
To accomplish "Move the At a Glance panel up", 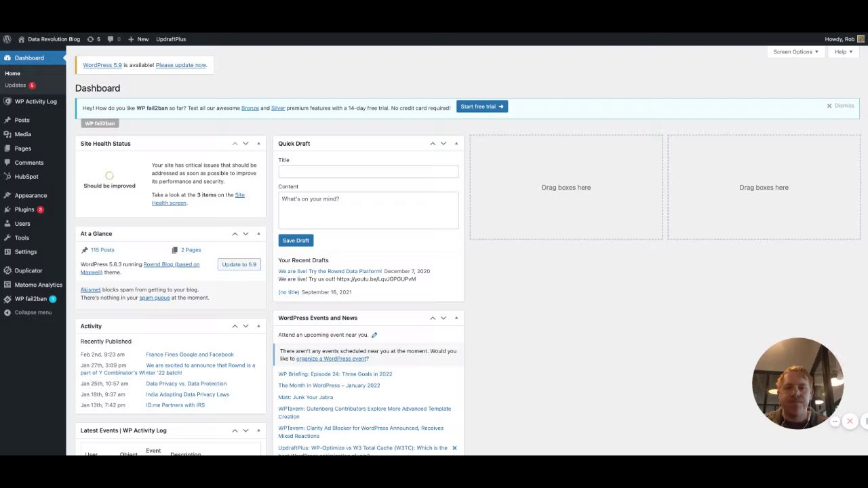I will (x=235, y=234).
